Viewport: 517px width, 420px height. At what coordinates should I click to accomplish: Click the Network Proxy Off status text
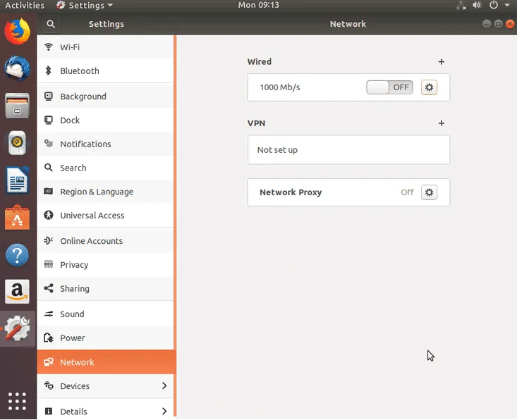pyautogui.click(x=407, y=192)
